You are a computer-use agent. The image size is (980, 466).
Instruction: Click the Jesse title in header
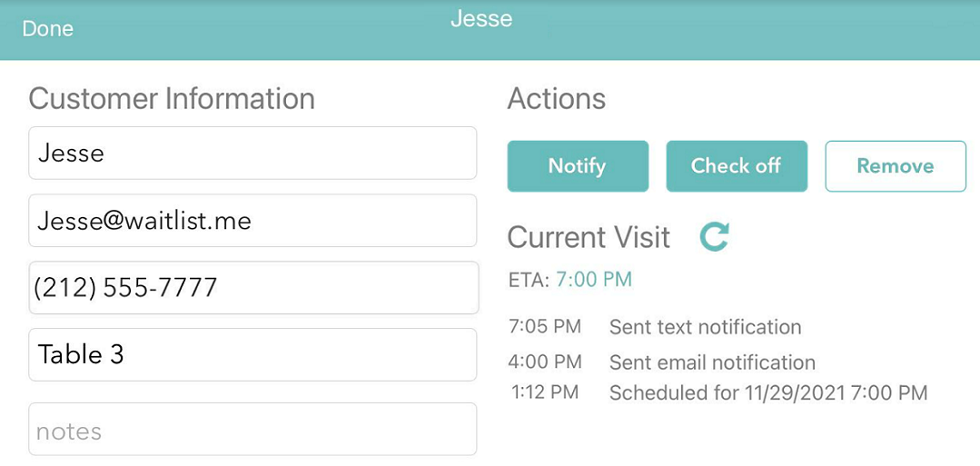(481, 18)
